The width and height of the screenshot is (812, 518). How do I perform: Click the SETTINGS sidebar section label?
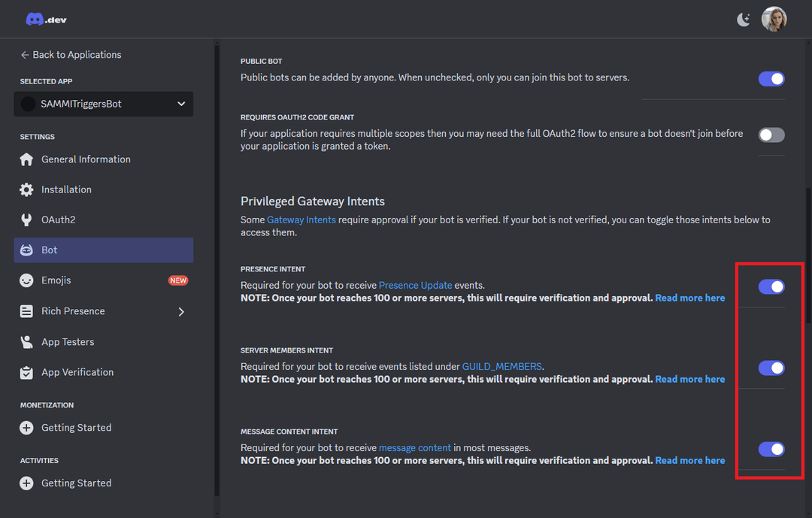[x=38, y=138]
